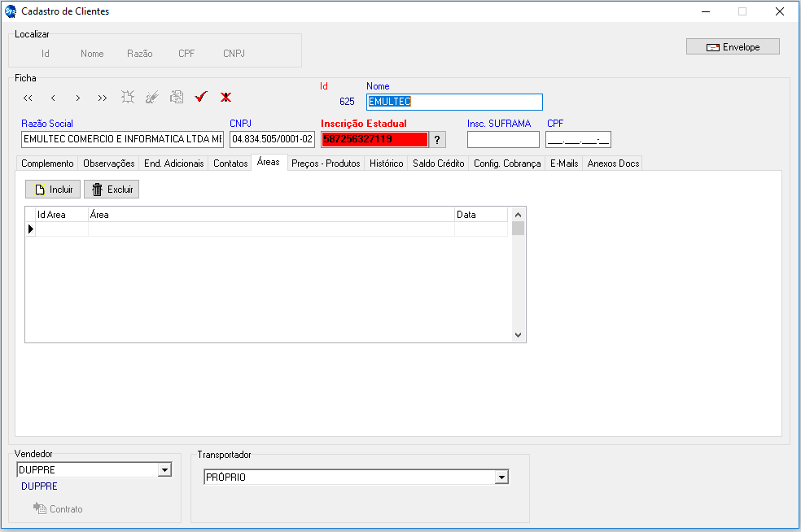Click the Envelope button
Image resolution: width=801 pixels, height=532 pixels.
pos(733,47)
